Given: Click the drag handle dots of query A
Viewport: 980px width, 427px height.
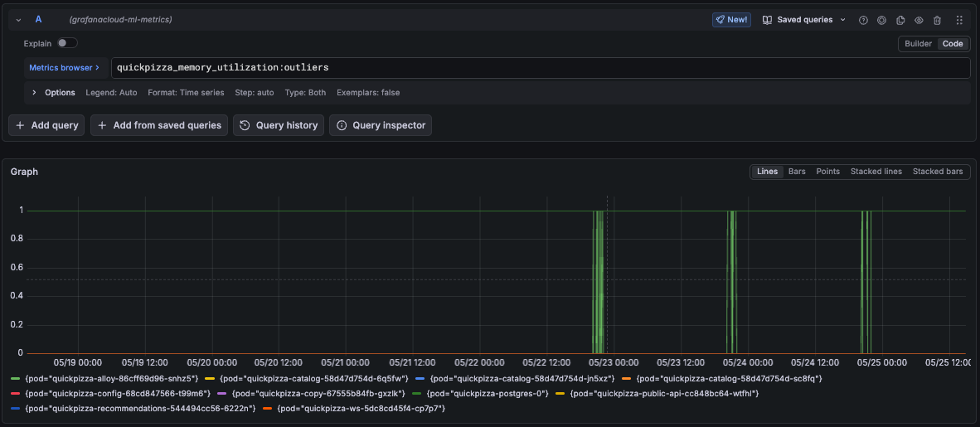Looking at the screenshot, I should tap(959, 20).
